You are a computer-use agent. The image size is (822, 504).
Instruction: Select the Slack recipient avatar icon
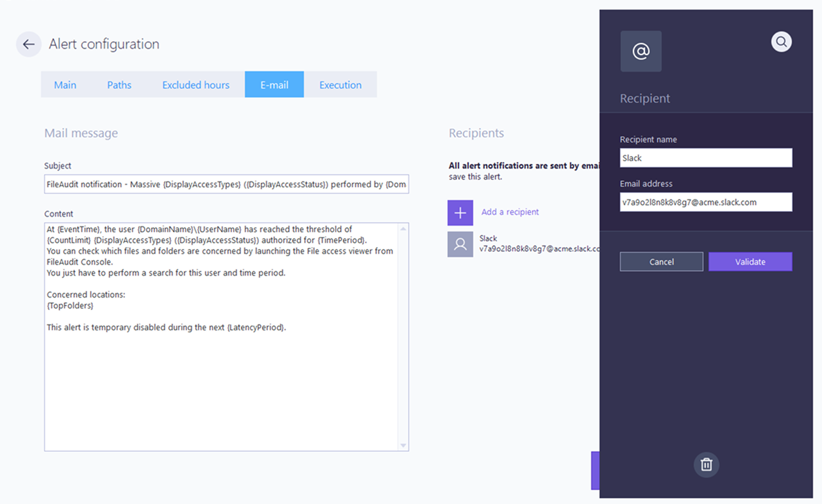(x=460, y=244)
